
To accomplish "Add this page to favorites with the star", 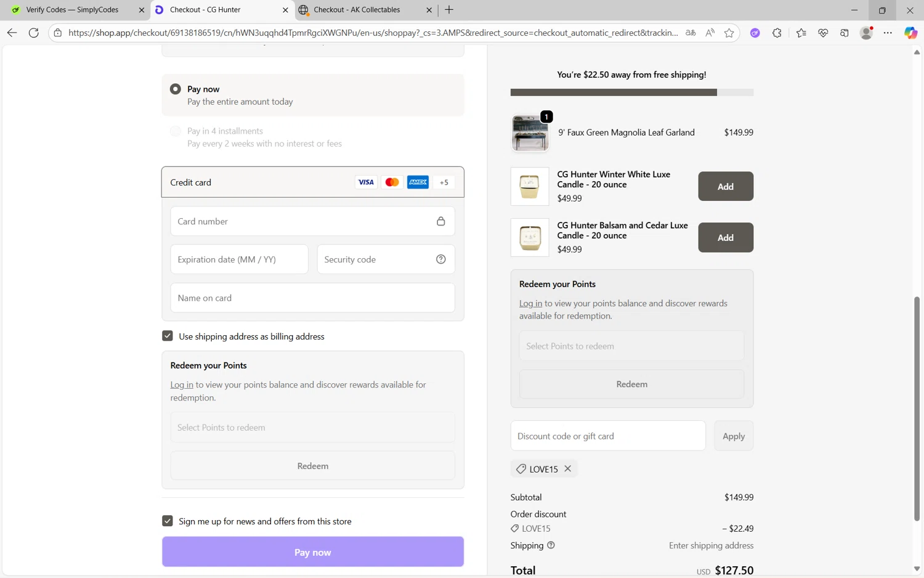I will coord(729,33).
